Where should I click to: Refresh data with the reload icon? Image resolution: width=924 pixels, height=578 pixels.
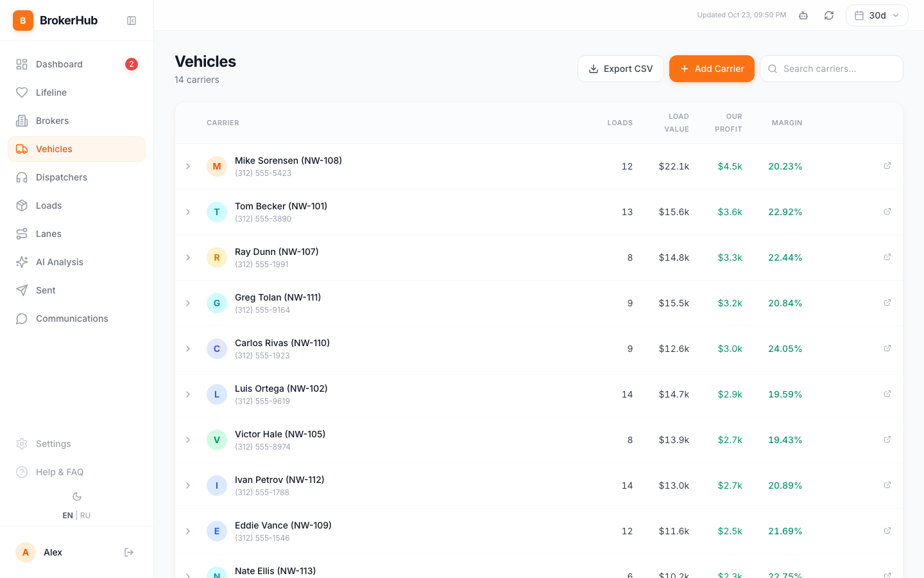click(x=829, y=15)
